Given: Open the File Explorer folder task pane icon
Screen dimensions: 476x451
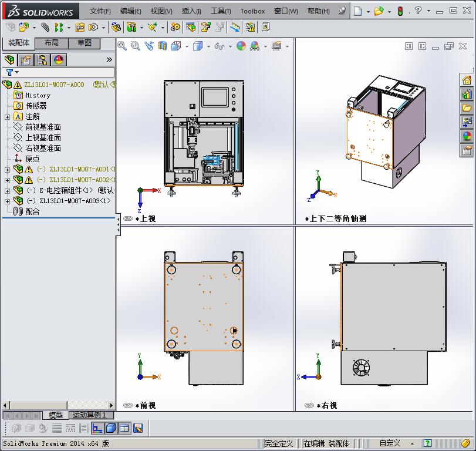Looking at the screenshot, I should (467, 108).
